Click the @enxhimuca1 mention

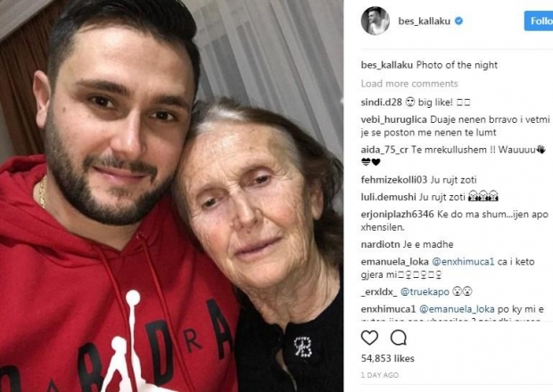[463, 262]
